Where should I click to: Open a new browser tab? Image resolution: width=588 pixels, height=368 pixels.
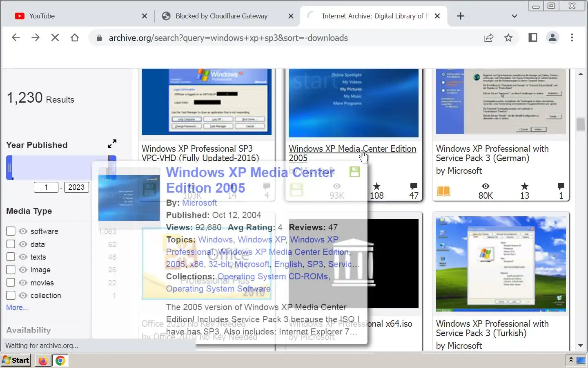(461, 16)
